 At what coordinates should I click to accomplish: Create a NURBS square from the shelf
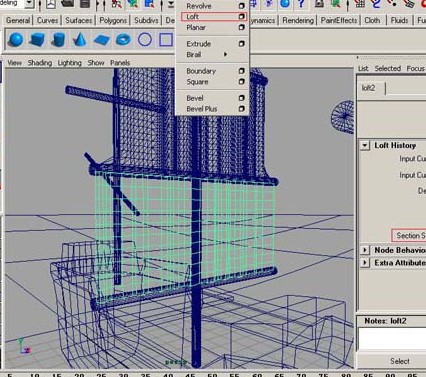[166, 40]
